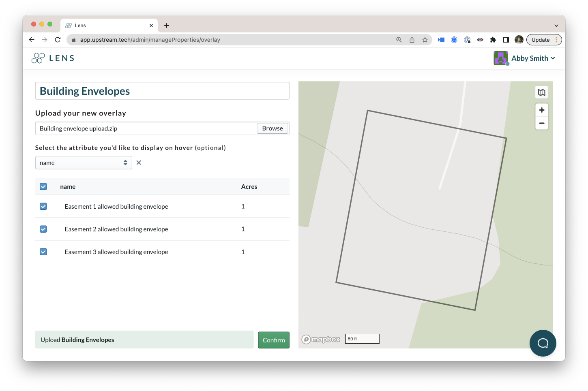This screenshot has width=588, height=391.
Task: Open the browser tab overflow chevron
Action: pyautogui.click(x=556, y=25)
